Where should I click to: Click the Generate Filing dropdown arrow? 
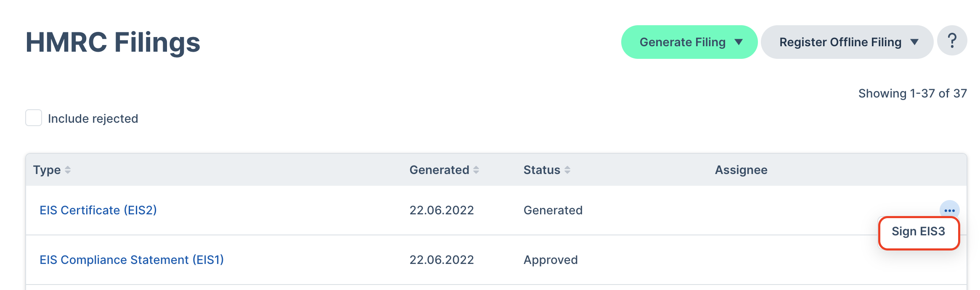739,42
